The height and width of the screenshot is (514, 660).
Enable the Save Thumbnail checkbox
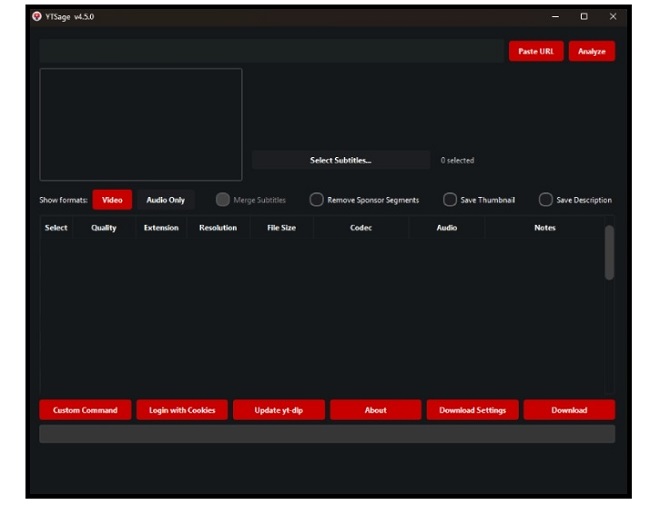point(450,200)
